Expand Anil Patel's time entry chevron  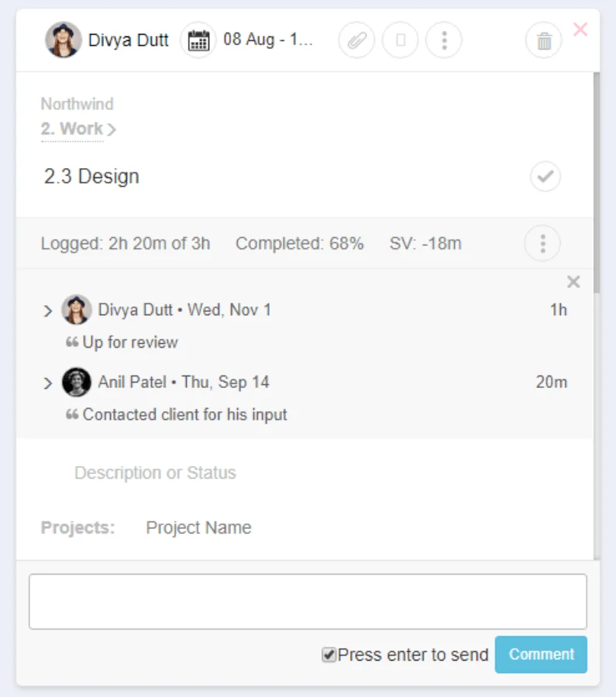tap(48, 382)
